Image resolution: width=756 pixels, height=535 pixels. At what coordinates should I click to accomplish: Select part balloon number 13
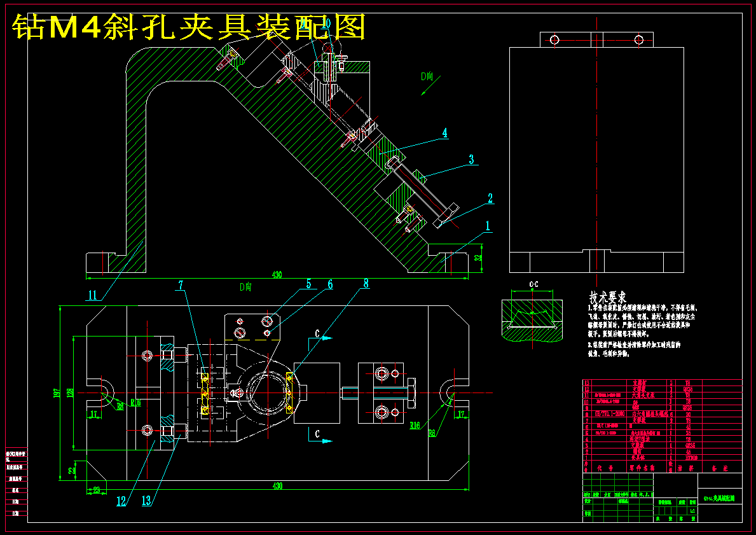pos(147,501)
